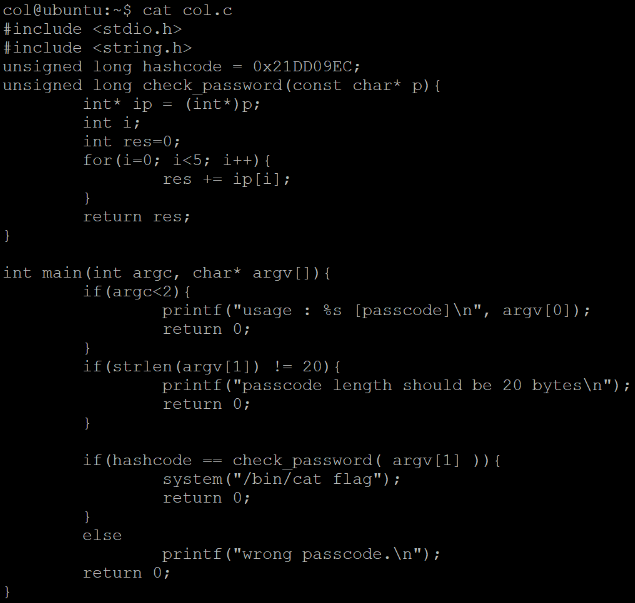Click the system("/bin/cat flag") call
The height and width of the screenshot is (603, 635).
tap(280, 479)
